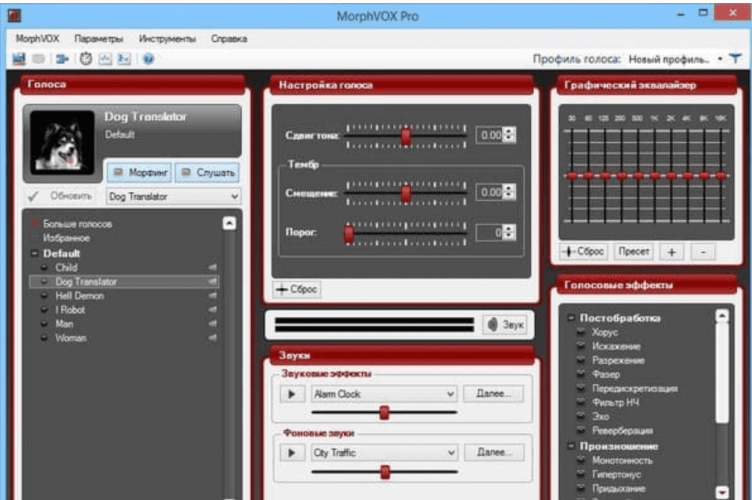Click the blue plug-arrow toolbar icon
The height and width of the screenshot is (500, 752).
click(62, 58)
